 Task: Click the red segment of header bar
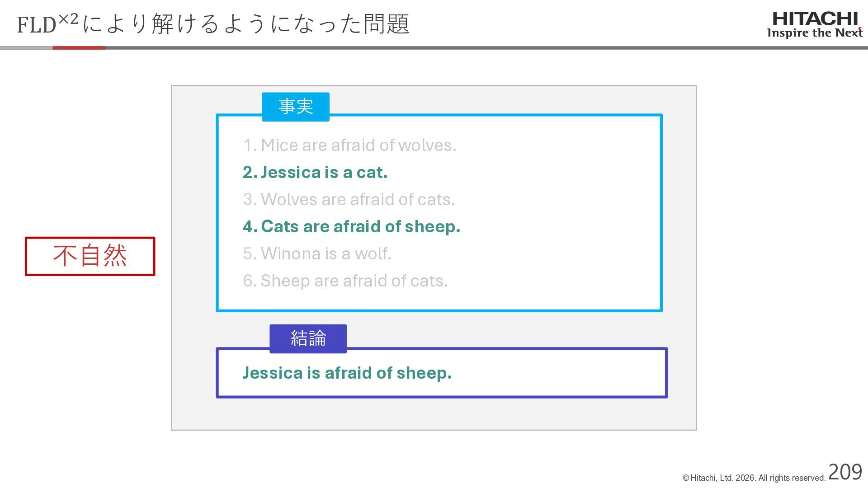point(79,47)
